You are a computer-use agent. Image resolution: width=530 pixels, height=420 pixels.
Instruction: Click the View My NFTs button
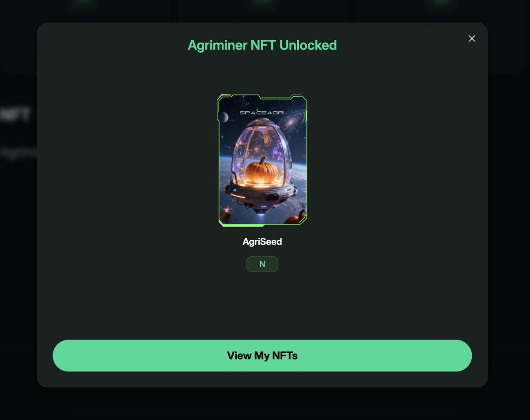tap(262, 356)
